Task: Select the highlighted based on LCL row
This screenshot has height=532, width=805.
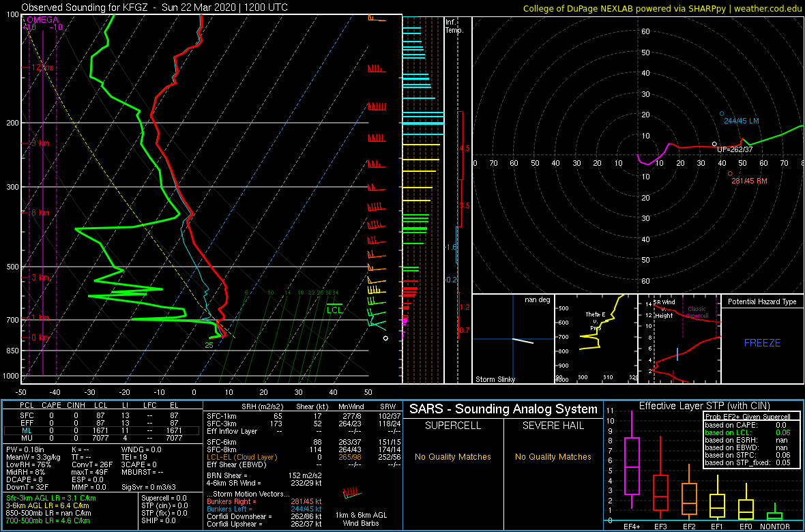Action: point(748,433)
